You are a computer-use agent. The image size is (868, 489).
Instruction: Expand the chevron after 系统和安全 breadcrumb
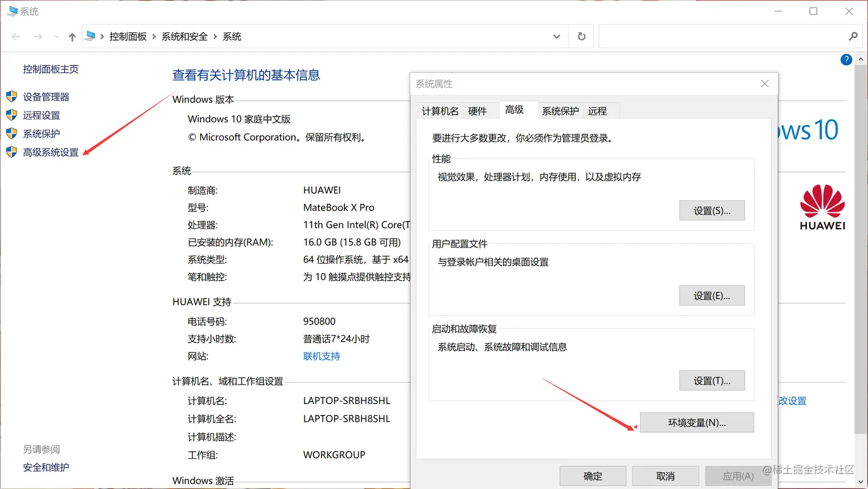pyautogui.click(x=215, y=37)
